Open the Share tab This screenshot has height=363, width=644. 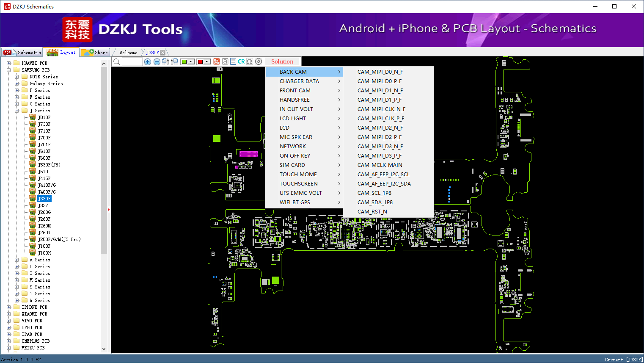(95, 53)
